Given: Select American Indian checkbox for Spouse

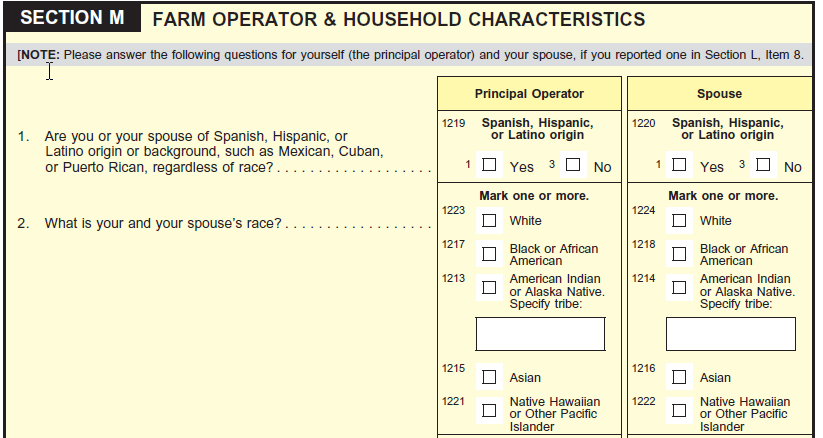Looking at the screenshot, I should [x=679, y=287].
